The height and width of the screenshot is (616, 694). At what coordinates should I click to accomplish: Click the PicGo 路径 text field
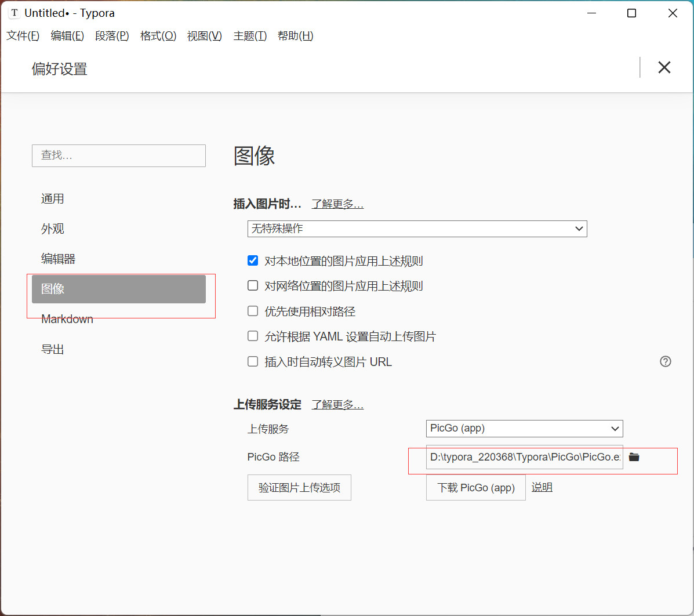coord(525,457)
